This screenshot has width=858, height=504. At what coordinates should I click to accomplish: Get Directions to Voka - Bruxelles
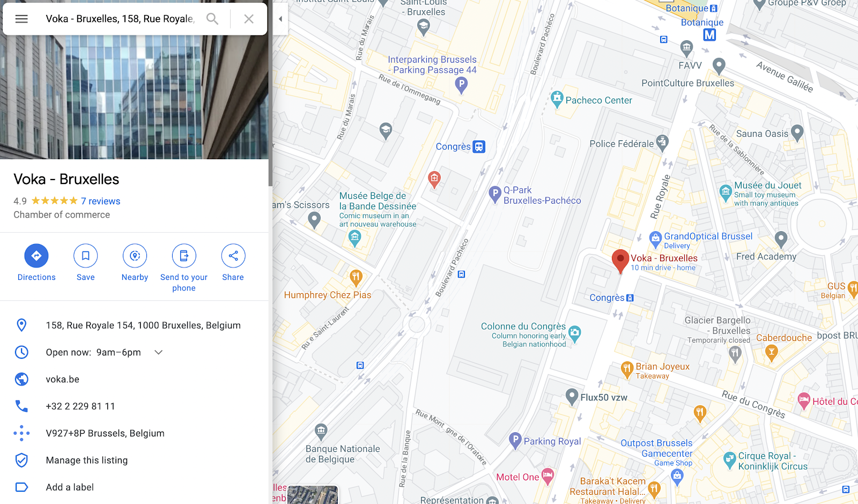(36, 263)
